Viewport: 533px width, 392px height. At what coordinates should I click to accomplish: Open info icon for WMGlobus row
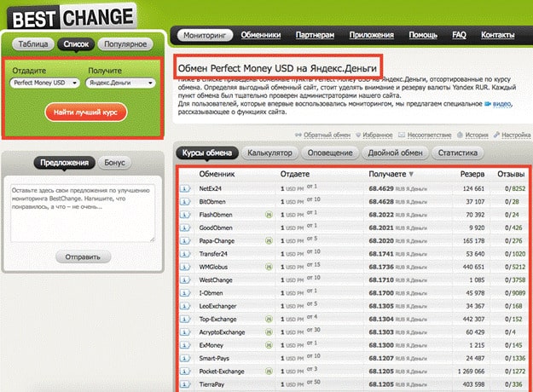(x=185, y=267)
